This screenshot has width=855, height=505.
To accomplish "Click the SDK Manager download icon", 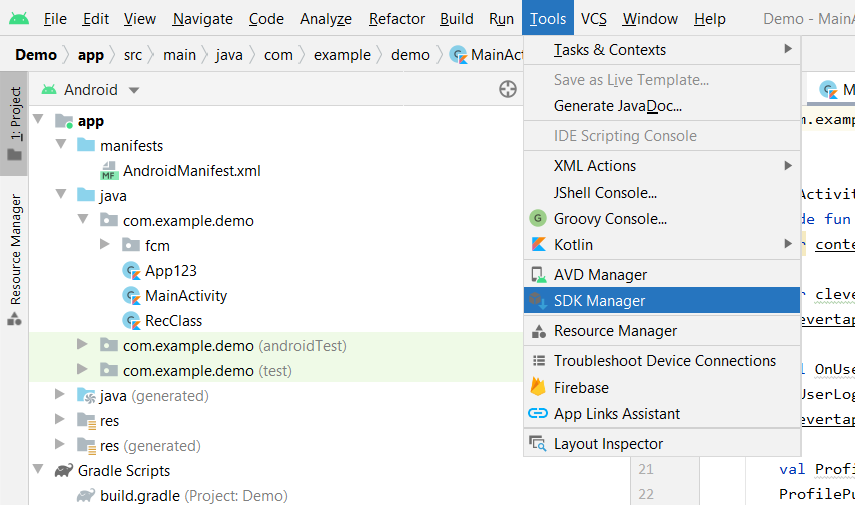I will (538, 300).
